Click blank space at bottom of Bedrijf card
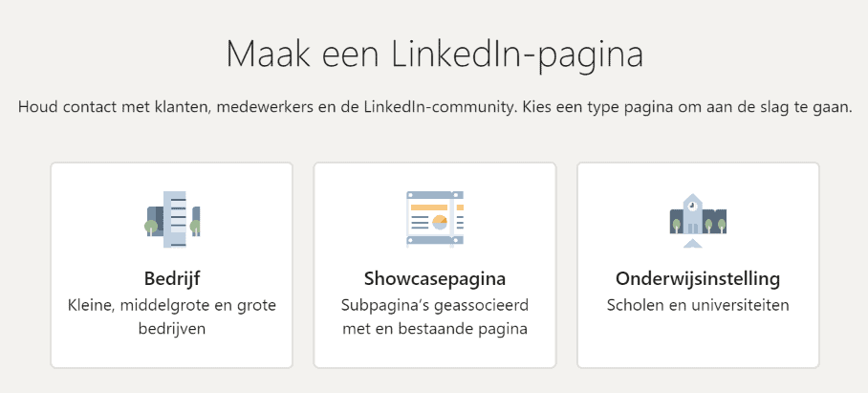The height and width of the screenshot is (393, 868). 171,352
